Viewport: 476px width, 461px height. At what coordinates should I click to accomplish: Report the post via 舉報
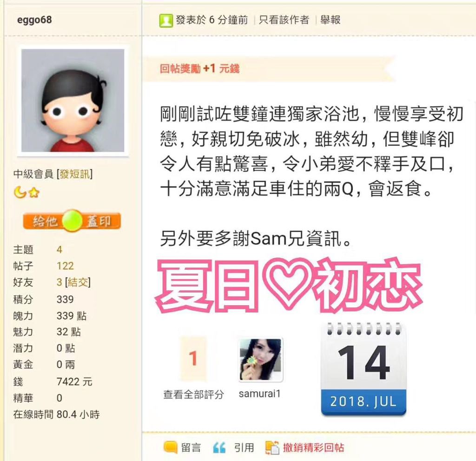tap(331, 20)
